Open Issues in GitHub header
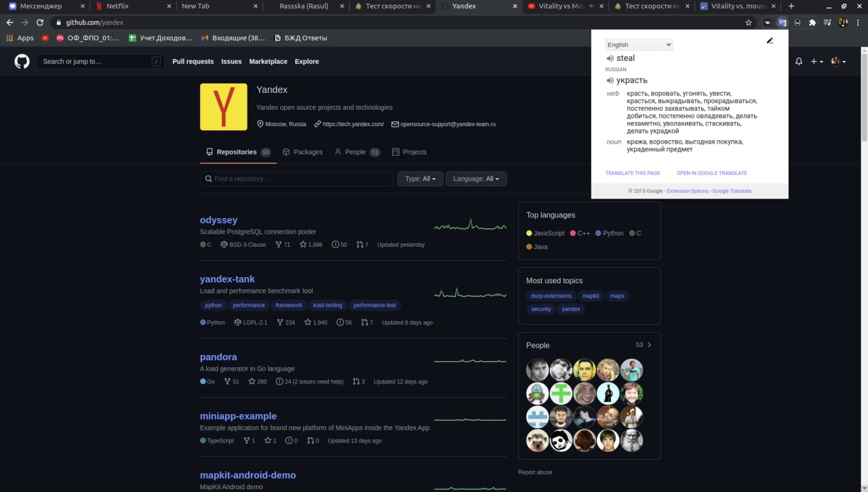This screenshot has width=868, height=492. tap(231, 62)
